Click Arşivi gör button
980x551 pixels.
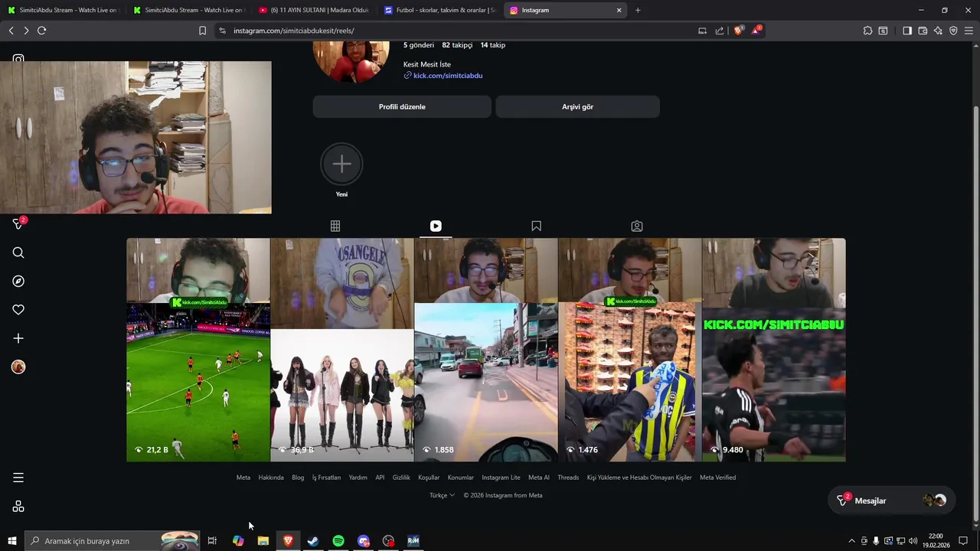click(577, 106)
